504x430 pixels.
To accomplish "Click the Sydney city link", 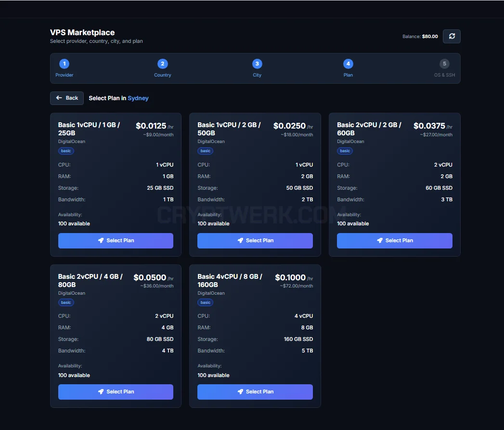I will [138, 98].
